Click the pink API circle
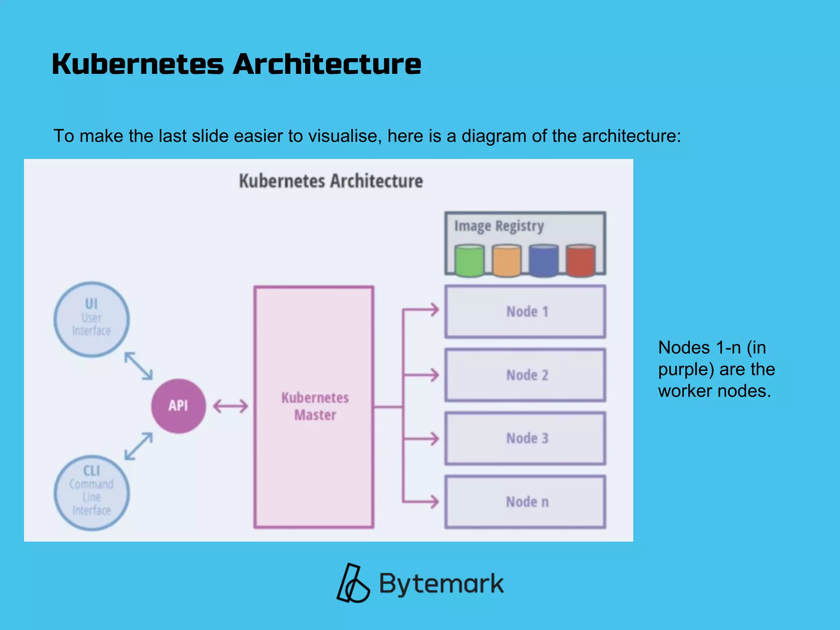 coord(178,406)
